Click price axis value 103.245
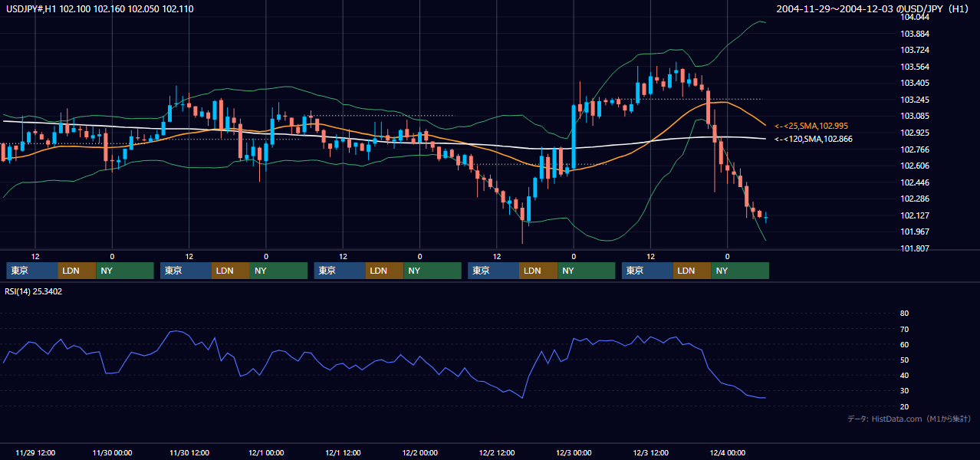This screenshot has width=980, height=460. 915,100
